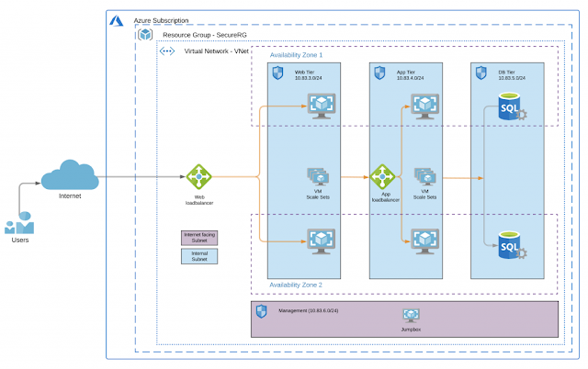Click the SQL database in Availability Zone 2
Viewport: 588px width, 369px height.
[510, 246]
